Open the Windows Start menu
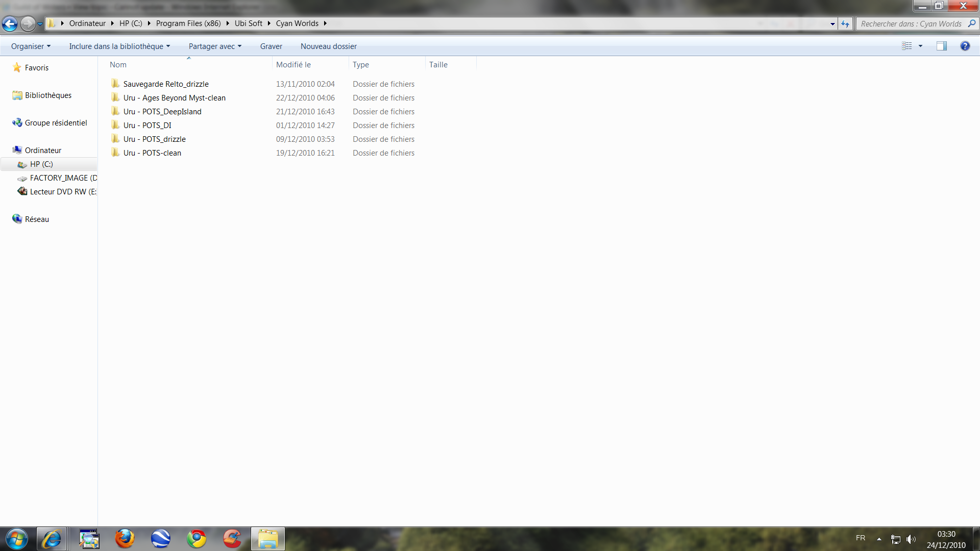This screenshot has height=551, width=980. pos(17,539)
